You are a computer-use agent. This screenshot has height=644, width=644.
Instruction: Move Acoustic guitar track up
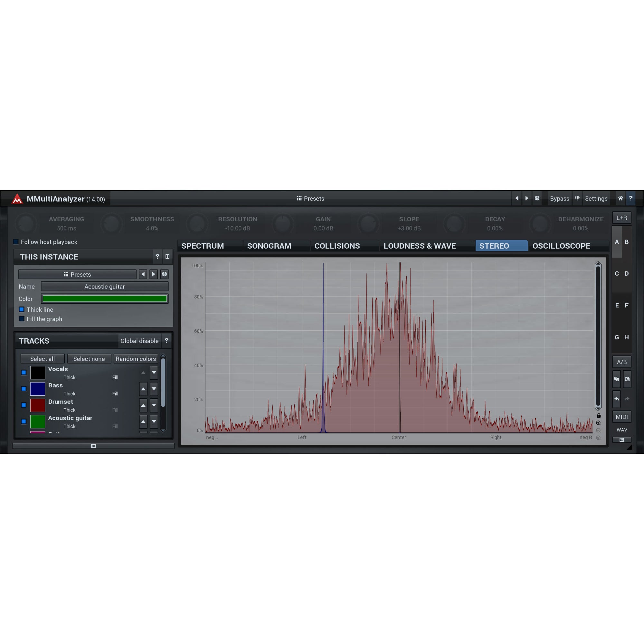[x=143, y=421]
